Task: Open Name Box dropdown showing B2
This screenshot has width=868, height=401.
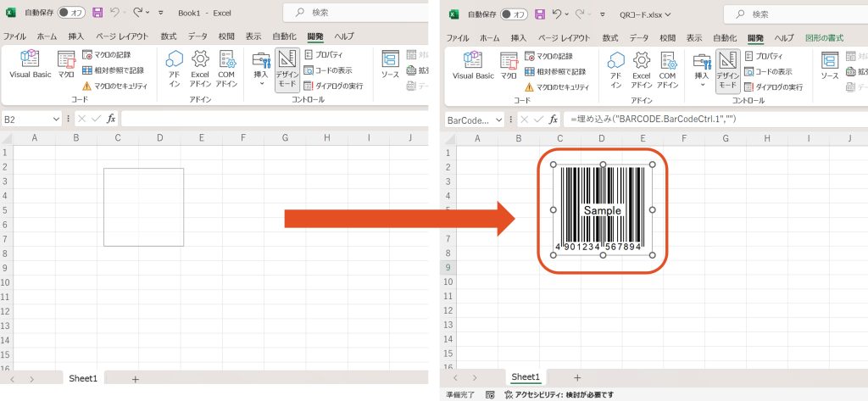Action: [55, 119]
